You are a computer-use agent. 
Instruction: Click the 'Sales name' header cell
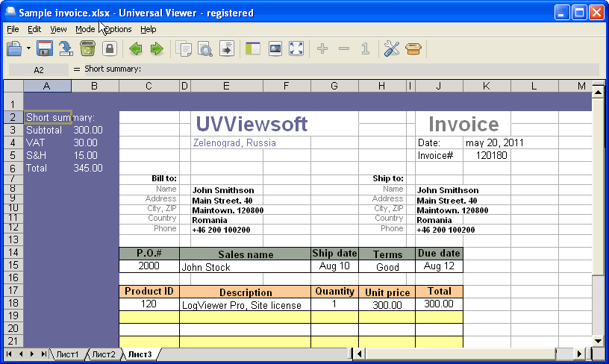pyautogui.click(x=246, y=254)
